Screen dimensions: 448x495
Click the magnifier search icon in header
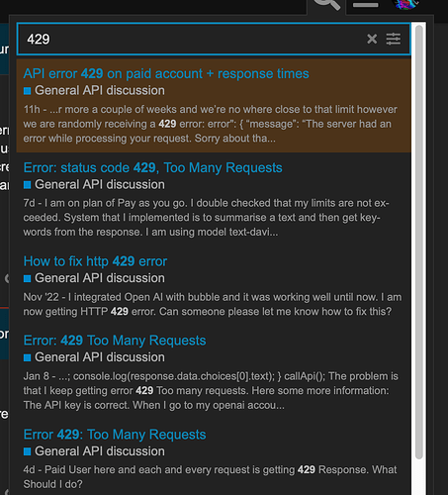326,5
